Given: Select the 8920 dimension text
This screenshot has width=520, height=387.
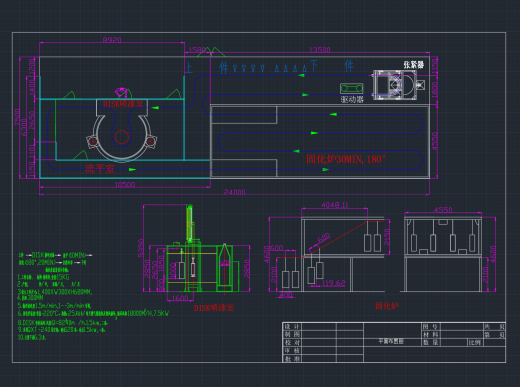Looking at the screenshot, I should 112,40.
